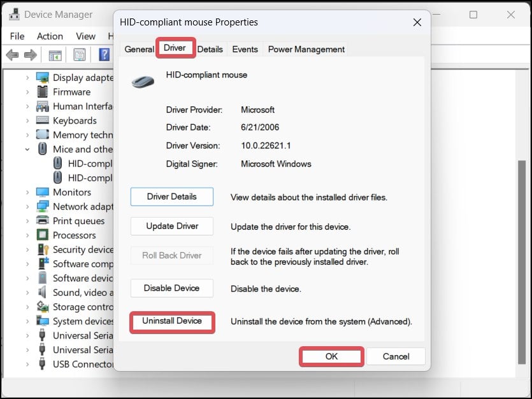Screen dimensions: 532x399
Task: Switch to the Details tab
Action: tap(210, 49)
